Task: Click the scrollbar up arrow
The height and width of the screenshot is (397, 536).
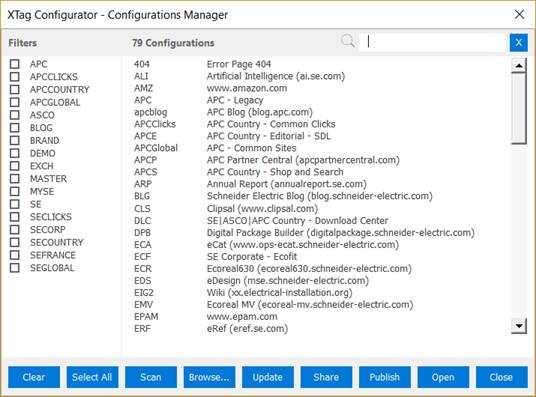Action: (x=519, y=65)
